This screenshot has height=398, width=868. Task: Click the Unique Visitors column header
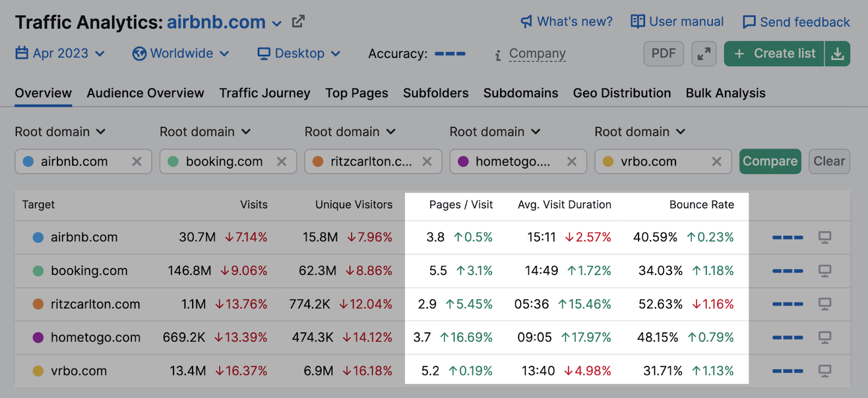(354, 205)
